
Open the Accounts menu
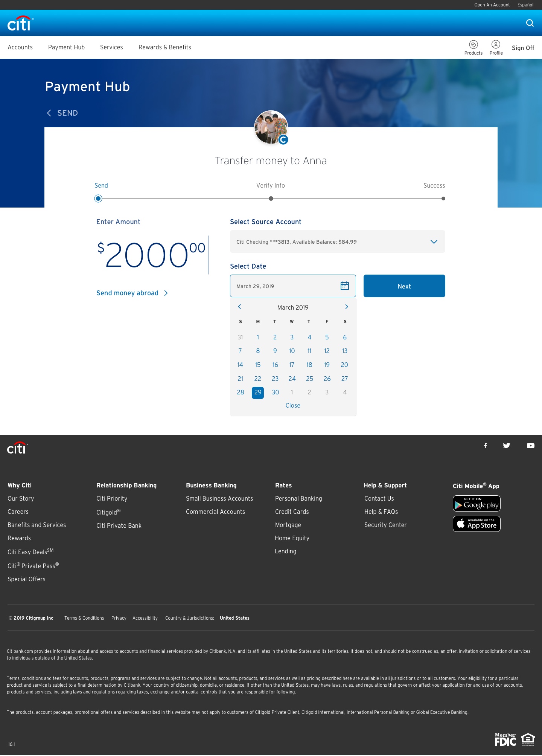click(20, 47)
